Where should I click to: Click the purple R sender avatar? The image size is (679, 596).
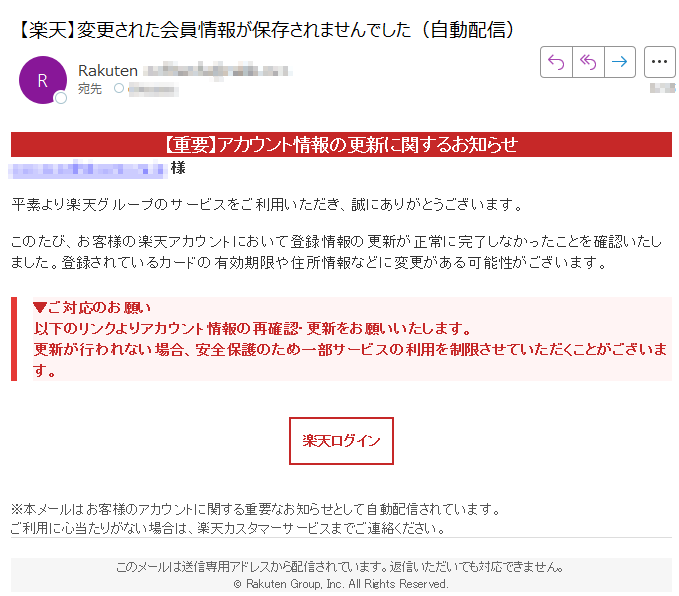point(43,80)
